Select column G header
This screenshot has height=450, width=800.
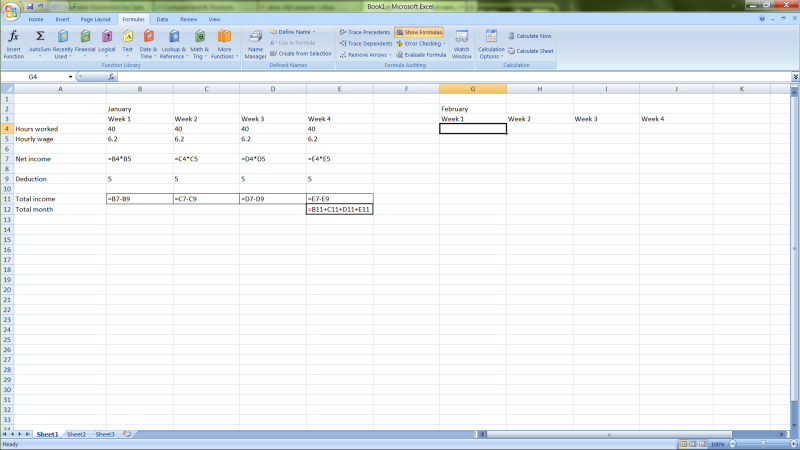(x=473, y=89)
